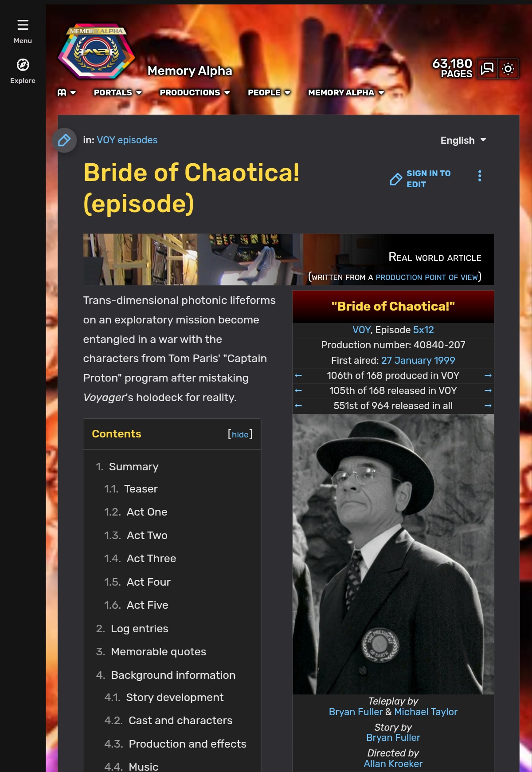This screenshot has height=772, width=532.
Task: Open the black-and-white episode image
Action: (x=393, y=554)
